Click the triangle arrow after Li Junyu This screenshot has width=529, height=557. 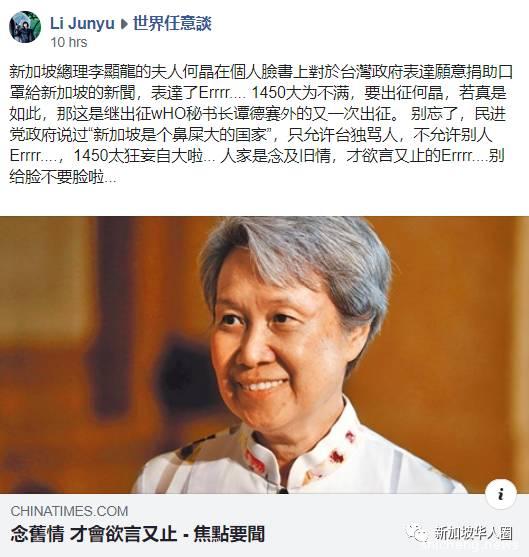124,24
